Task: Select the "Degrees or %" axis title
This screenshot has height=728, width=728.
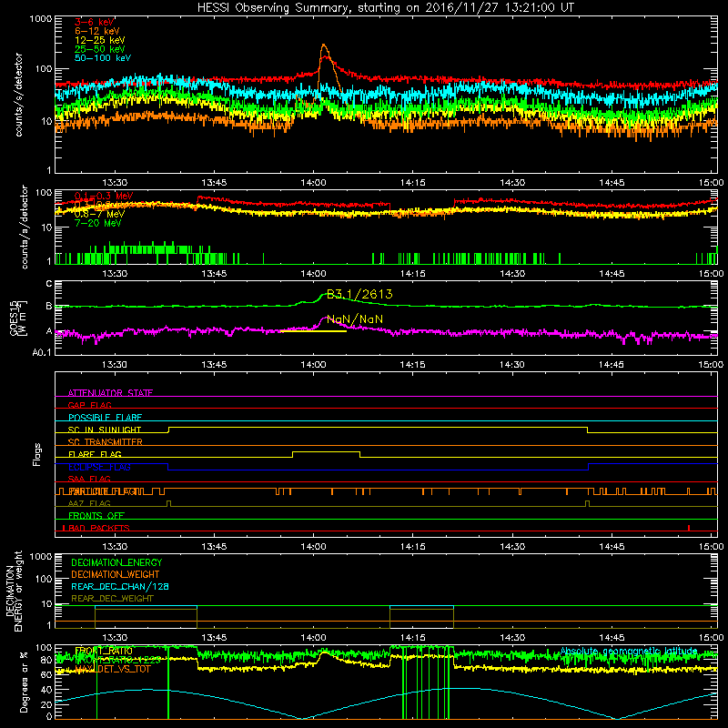Action: click(x=24, y=682)
